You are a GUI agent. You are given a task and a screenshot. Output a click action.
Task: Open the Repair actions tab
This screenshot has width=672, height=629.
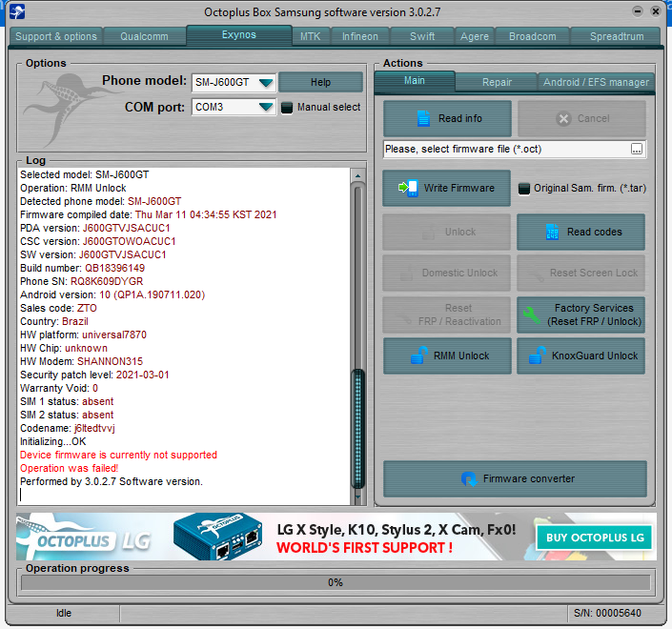pyautogui.click(x=497, y=82)
